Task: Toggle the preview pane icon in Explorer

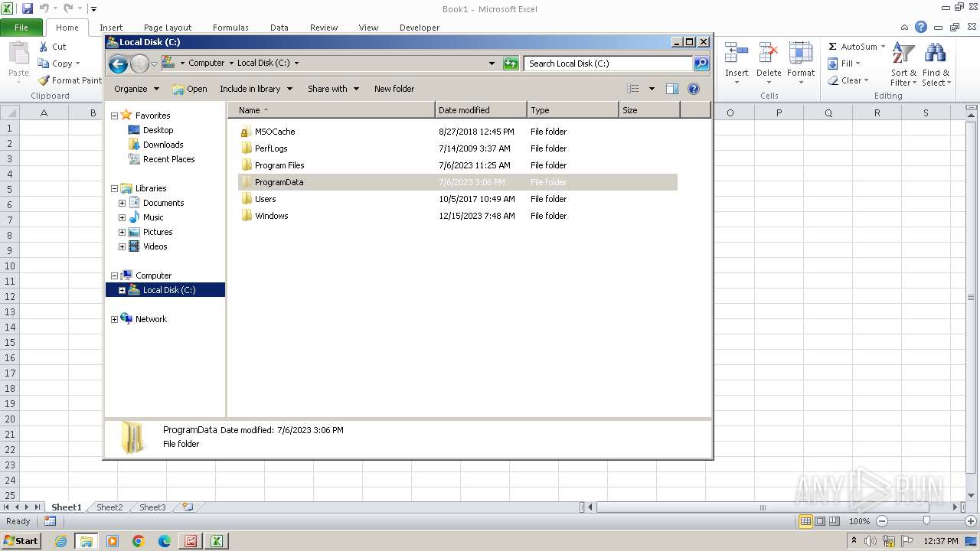Action: point(672,89)
